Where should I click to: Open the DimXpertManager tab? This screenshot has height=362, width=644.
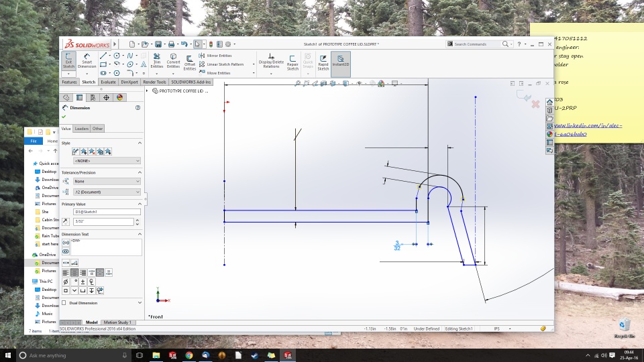pos(107,97)
